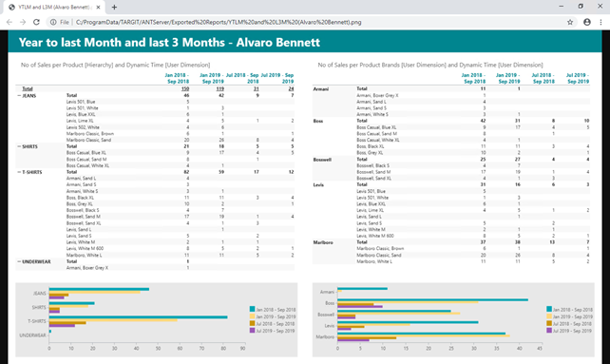Click the Total value 119 in left table
Screen dimensions: 610x364
[219, 88]
